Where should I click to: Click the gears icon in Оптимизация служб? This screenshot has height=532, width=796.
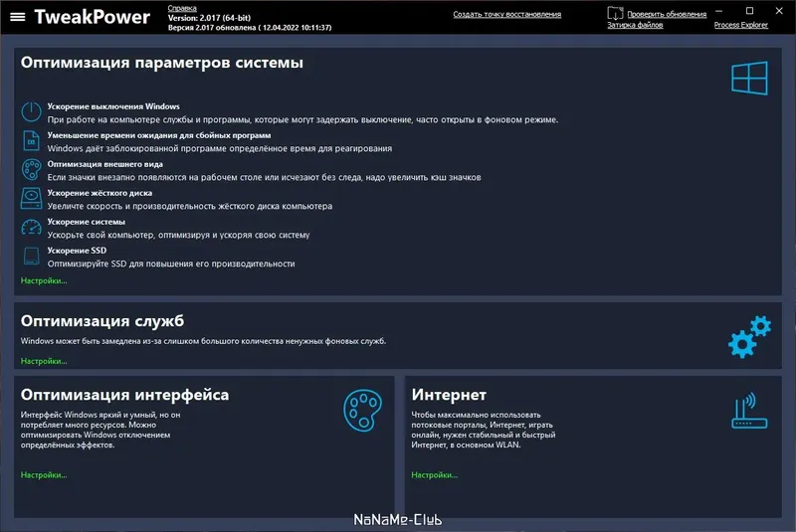tap(750, 337)
